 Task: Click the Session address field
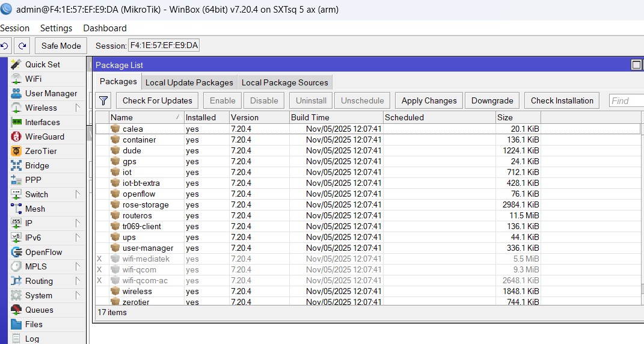coord(164,46)
